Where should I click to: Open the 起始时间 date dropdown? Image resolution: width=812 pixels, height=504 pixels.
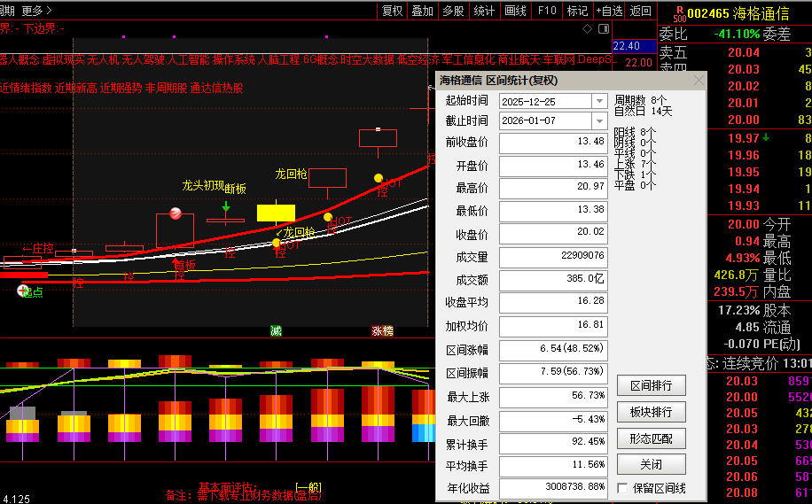click(x=599, y=101)
